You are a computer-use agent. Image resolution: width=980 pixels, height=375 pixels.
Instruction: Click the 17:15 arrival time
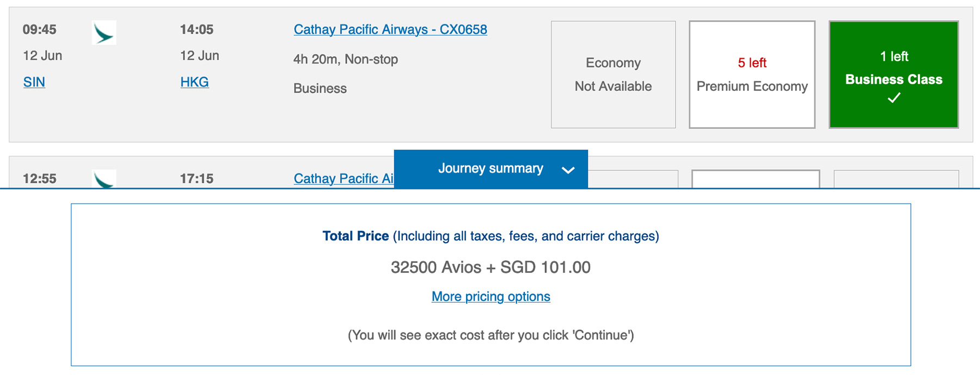click(x=197, y=179)
